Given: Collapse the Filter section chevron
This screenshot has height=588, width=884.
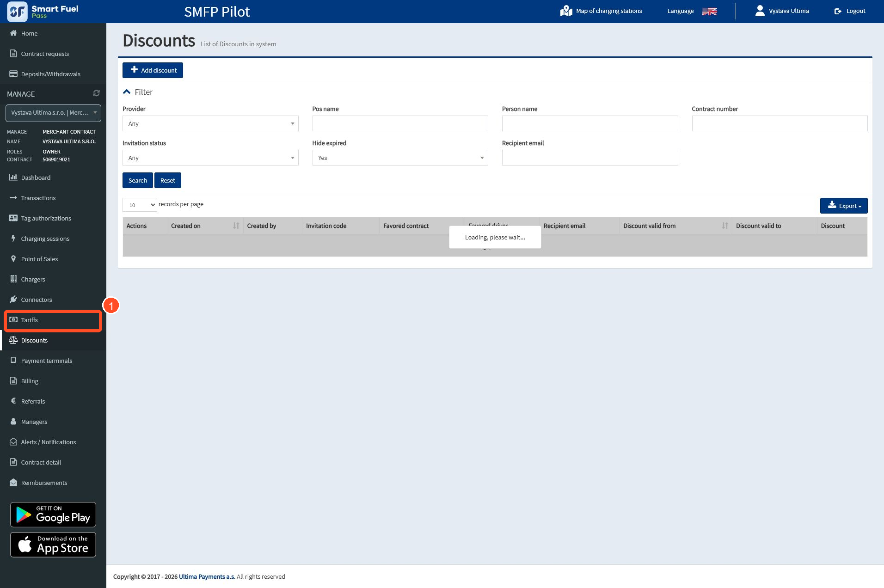Looking at the screenshot, I should point(127,92).
